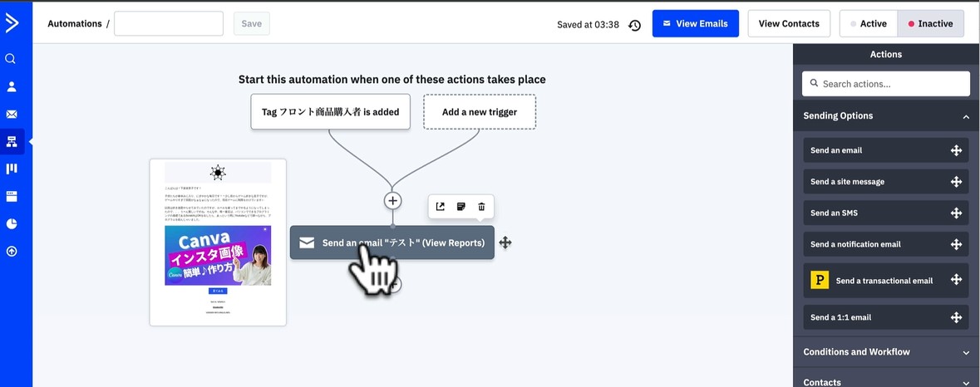This screenshot has width=980, height=387.
Task: Set automation status to Active
Action: click(869, 24)
